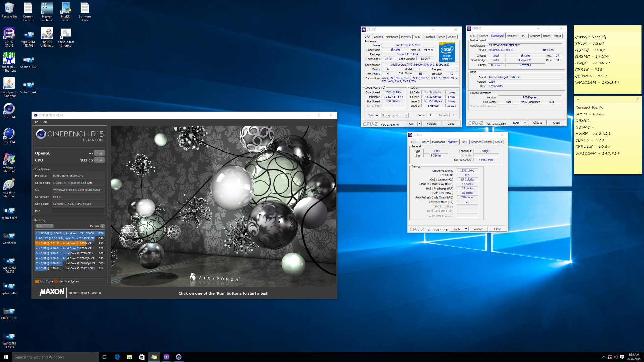The width and height of the screenshot is (644, 362).
Task: Open Microsoft Edge from the taskbar
Action: click(117, 357)
